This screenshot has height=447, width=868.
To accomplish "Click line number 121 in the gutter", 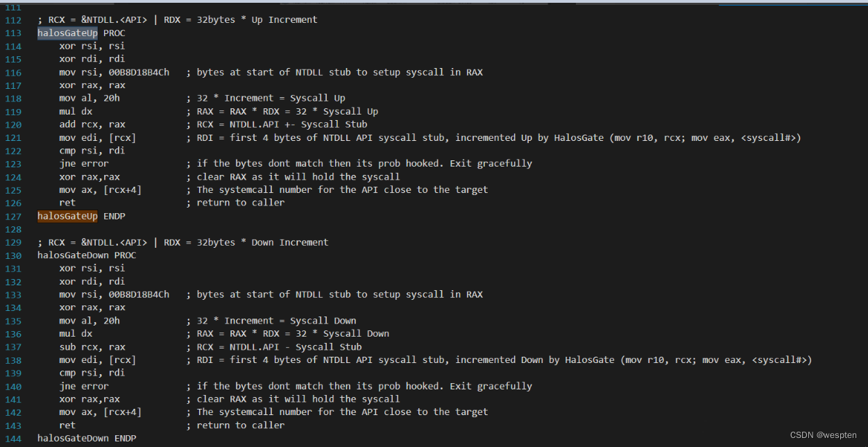I will (13, 137).
